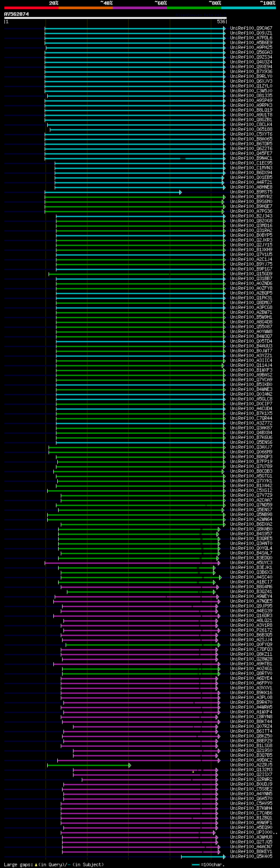Select label UniRef100_Q31RA2

251,230
